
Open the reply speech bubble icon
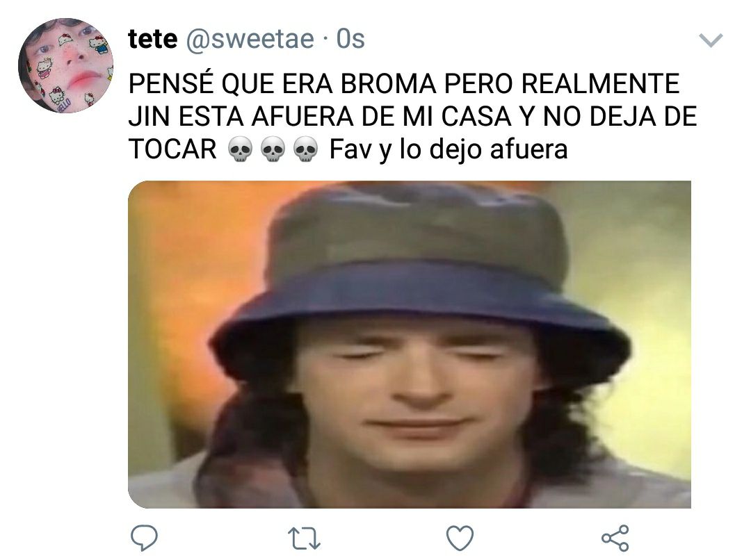[x=144, y=538]
